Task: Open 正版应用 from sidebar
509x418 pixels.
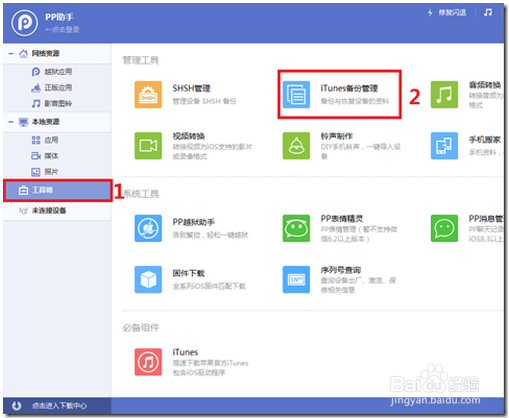Action: [x=58, y=88]
